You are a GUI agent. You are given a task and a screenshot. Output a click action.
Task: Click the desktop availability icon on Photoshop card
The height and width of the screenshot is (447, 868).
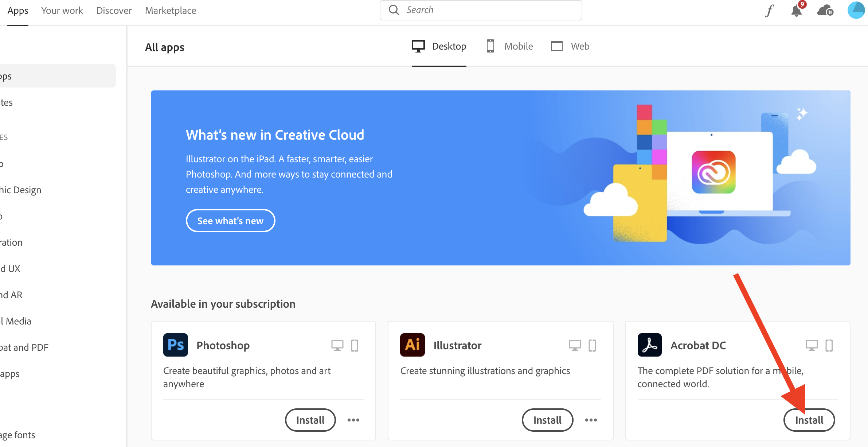pos(337,345)
